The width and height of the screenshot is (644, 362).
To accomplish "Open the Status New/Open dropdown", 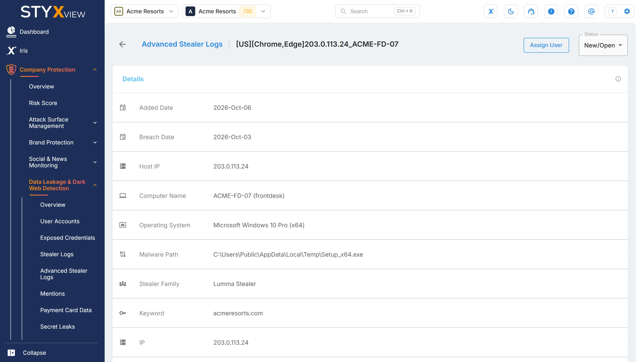I will (603, 45).
